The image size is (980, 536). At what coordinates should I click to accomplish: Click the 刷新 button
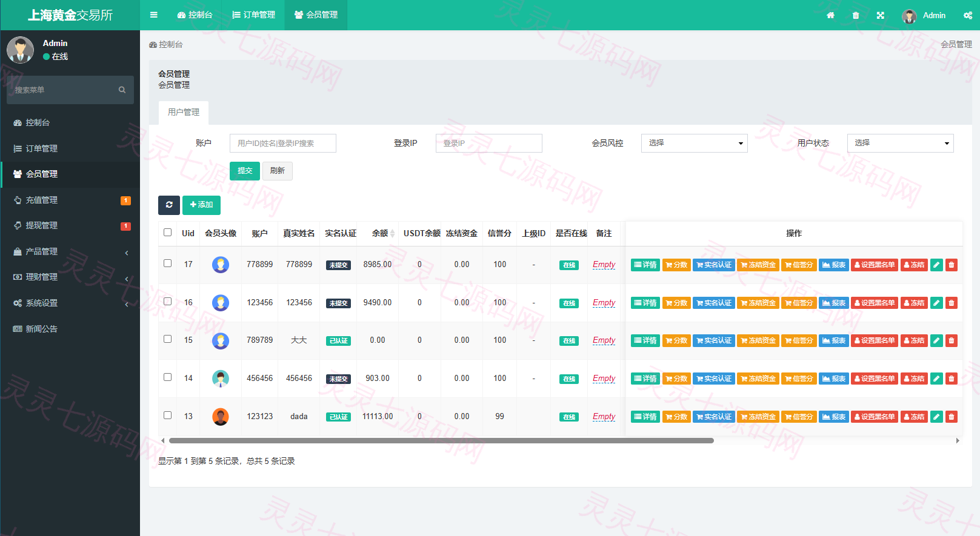278,171
